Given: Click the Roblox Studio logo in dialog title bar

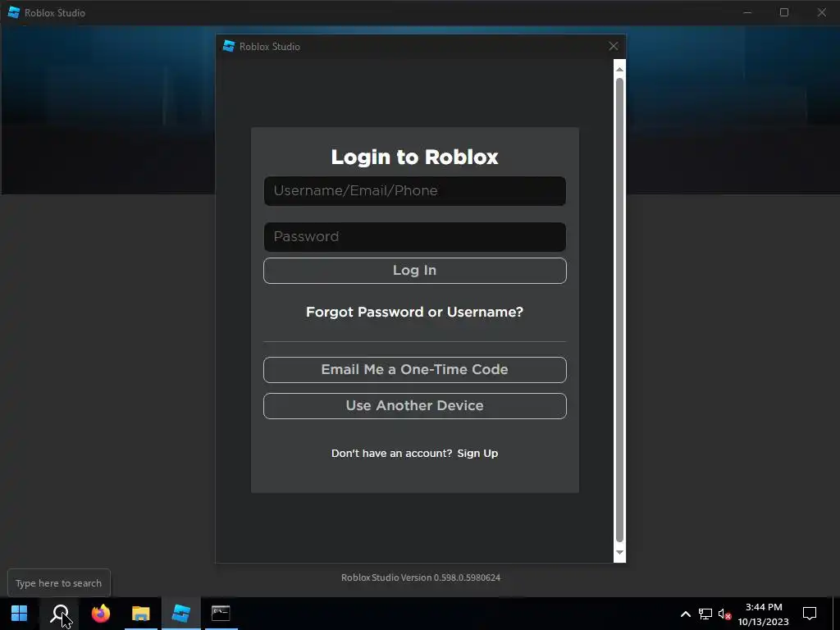Looking at the screenshot, I should tap(229, 47).
